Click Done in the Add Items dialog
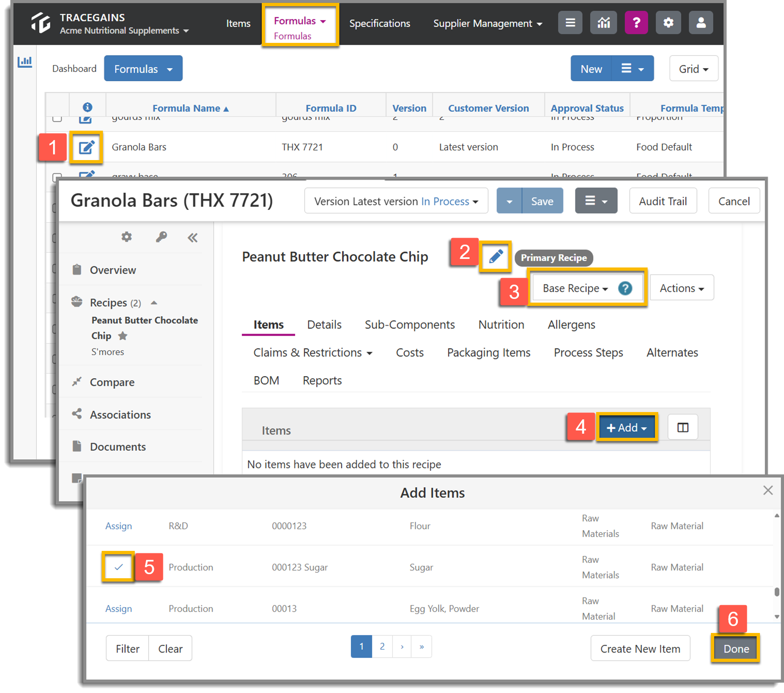Viewport: 784px width, 693px height. click(x=736, y=649)
